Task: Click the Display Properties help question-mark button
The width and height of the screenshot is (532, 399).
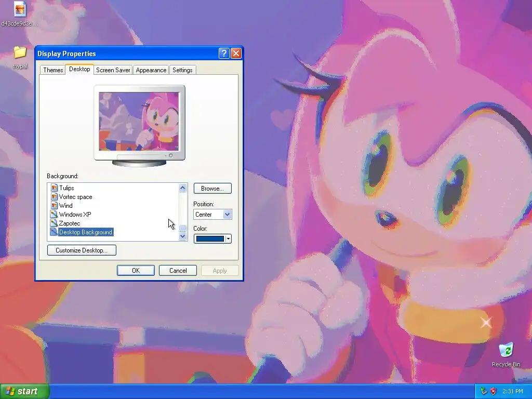Action: [x=224, y=54]
